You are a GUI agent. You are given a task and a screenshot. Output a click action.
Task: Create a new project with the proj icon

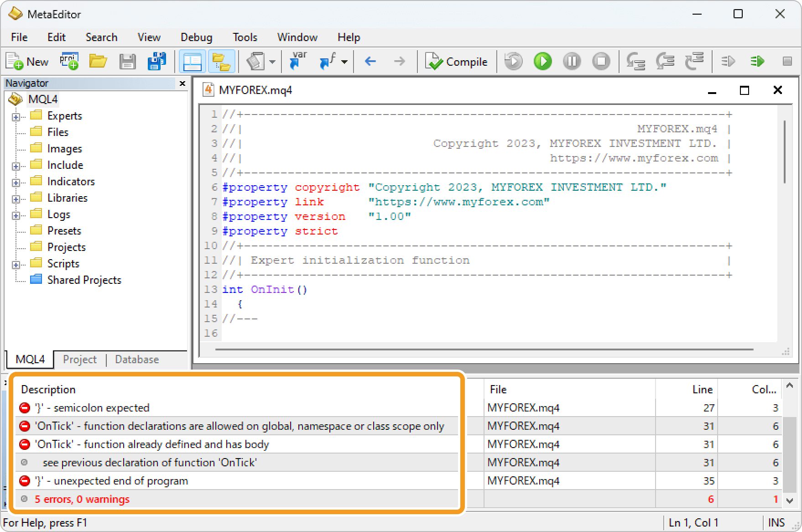click(69, 61)
